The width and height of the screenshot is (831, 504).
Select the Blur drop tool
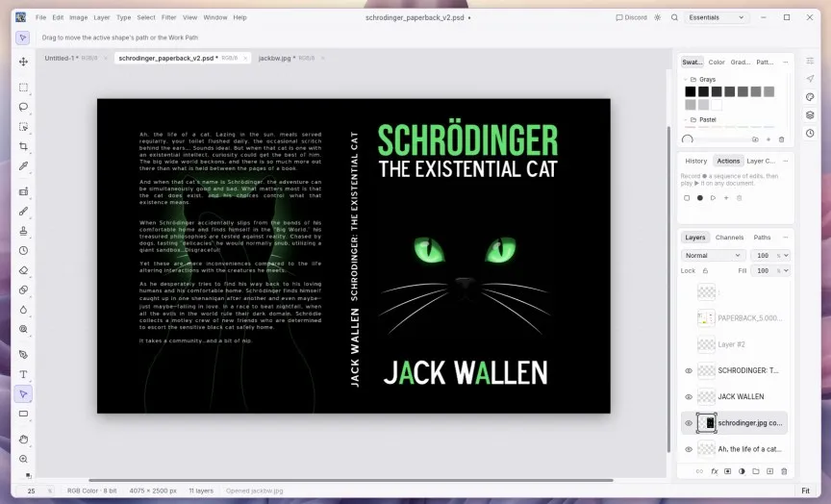tap(23, 310)
